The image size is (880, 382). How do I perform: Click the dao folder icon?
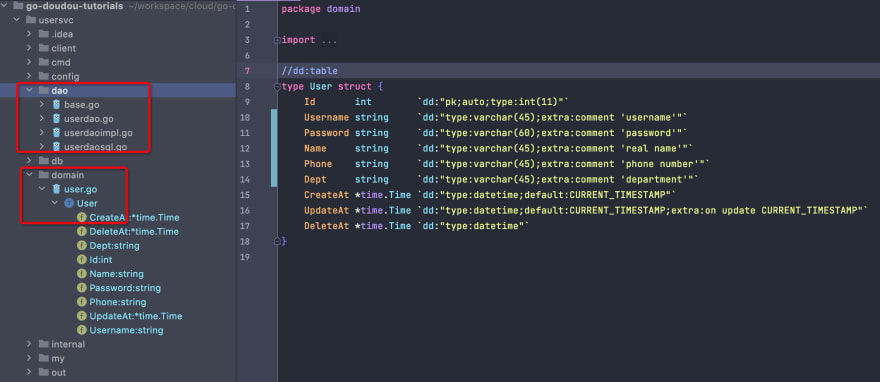[43, 90]
